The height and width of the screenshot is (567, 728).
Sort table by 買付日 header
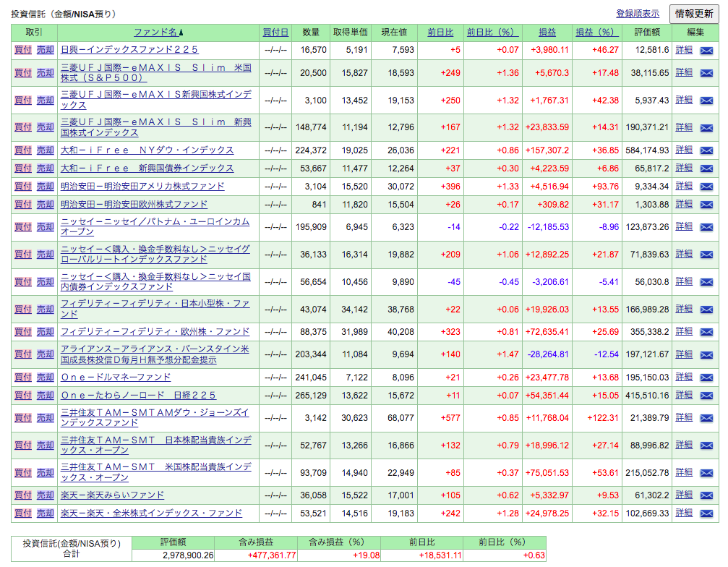(275, 32)
